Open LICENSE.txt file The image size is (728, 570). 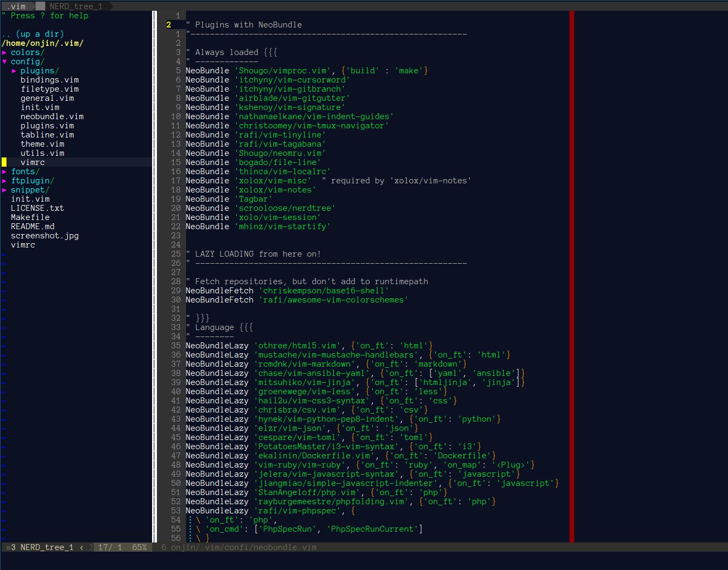[37, 208]
